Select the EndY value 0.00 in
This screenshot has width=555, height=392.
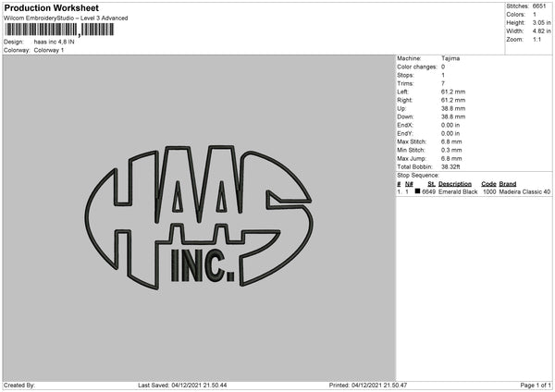pyautogui.click(x=450, y=134)
